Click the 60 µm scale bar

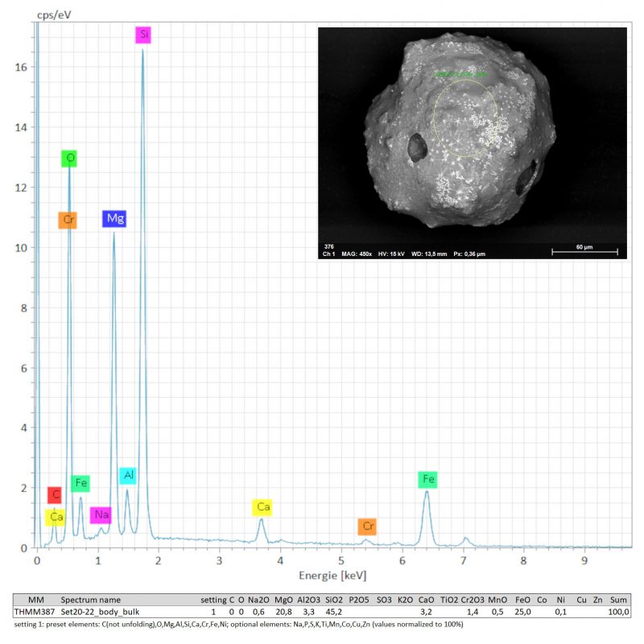[x=584, y=250]
